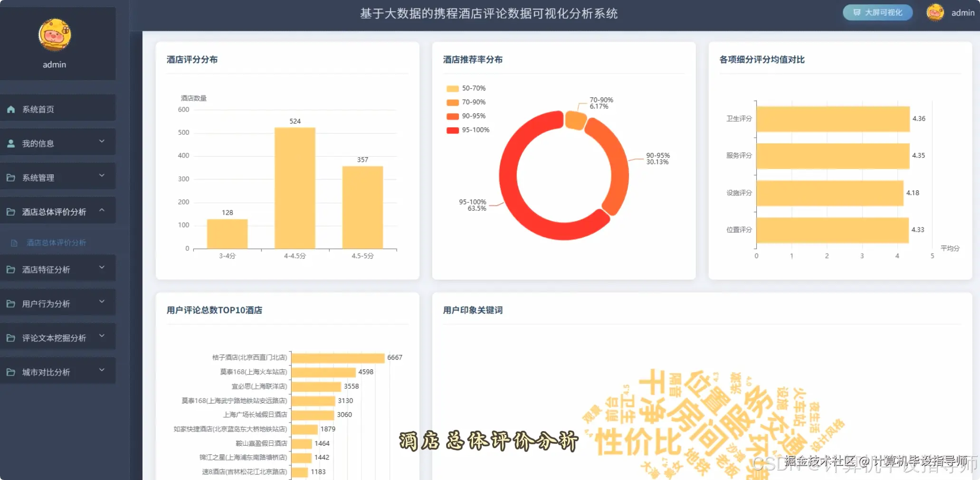Click the 用户评论总数TOP10酒店 card title
This screenshot has width=980, height=480.
214,310
